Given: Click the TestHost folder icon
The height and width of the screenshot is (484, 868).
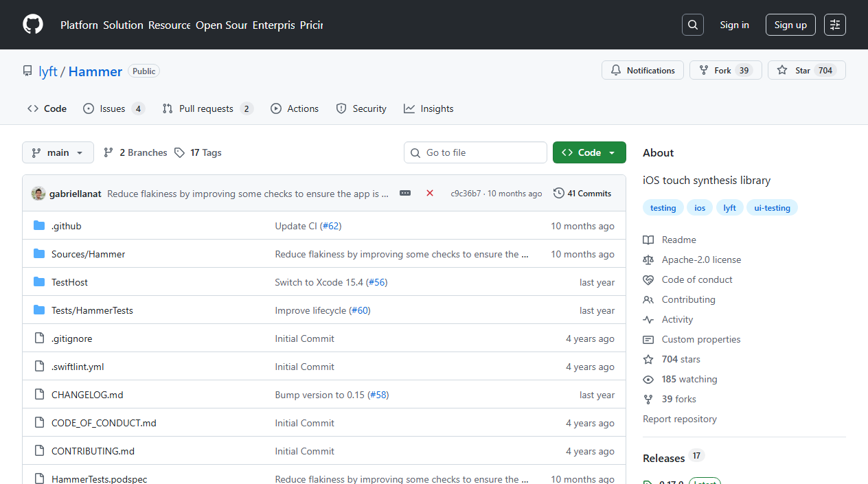Looking at the screenshot, I should coord(39,282).
